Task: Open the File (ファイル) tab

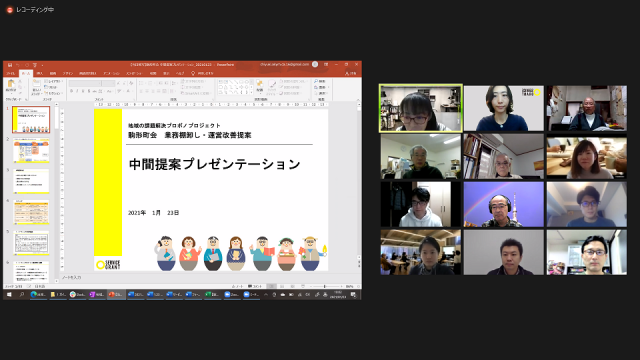Action: 11,73
